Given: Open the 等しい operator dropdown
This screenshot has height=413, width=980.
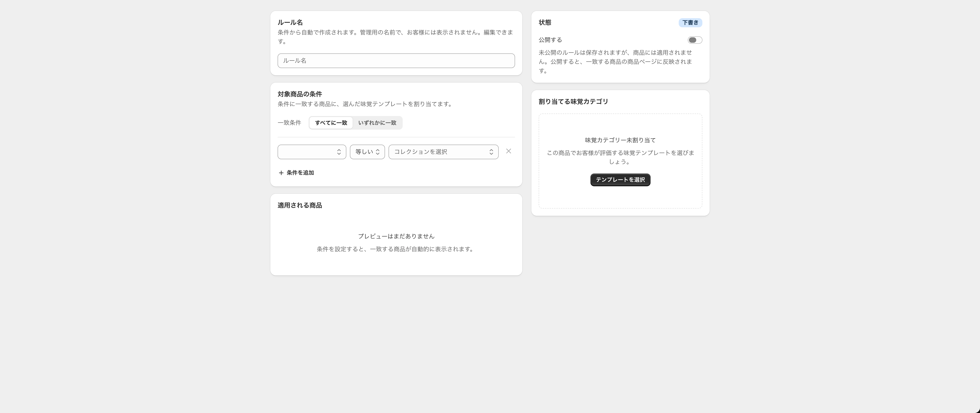Looking at the screenshot, I should (367, 152).
